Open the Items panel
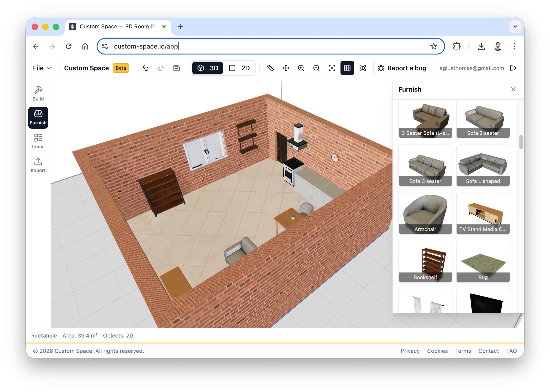This screenshot has width=550, height=392. [x=38, y=141]
